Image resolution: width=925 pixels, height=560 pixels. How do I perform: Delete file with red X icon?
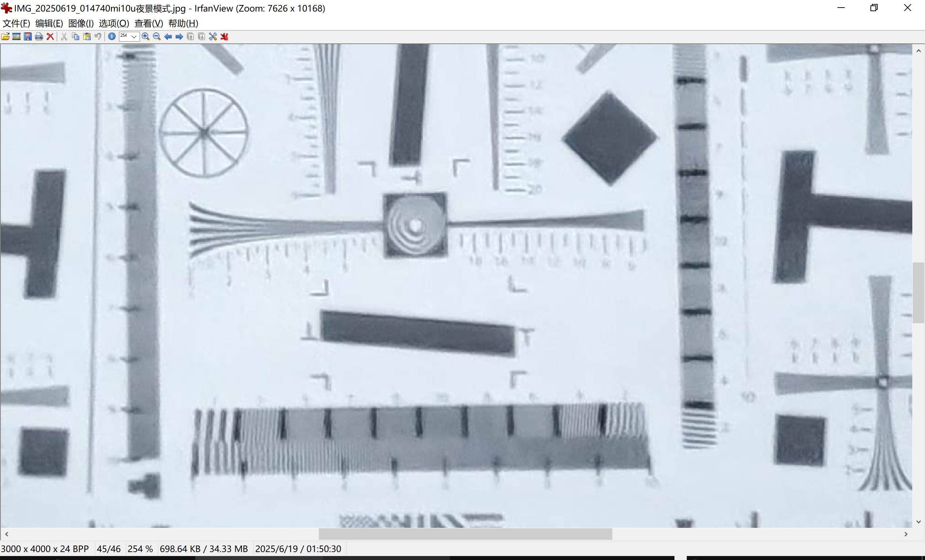tap(50, 36)
